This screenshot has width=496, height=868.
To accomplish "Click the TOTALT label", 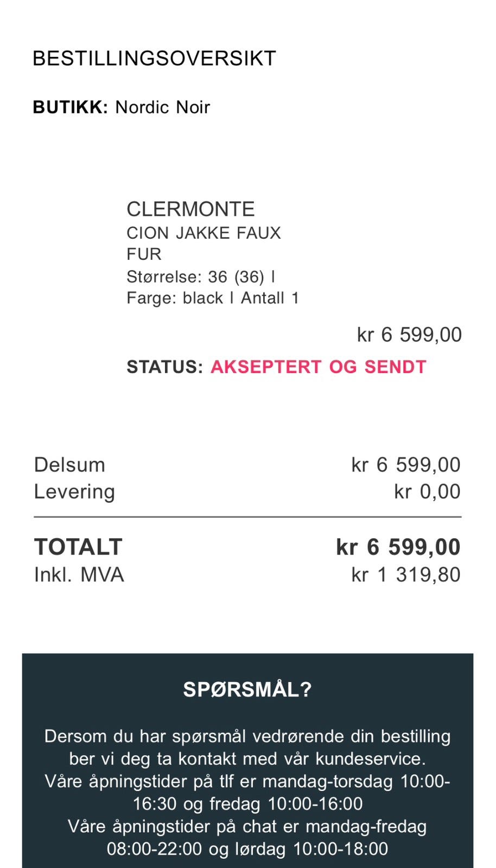I will (x=78, y=547).
